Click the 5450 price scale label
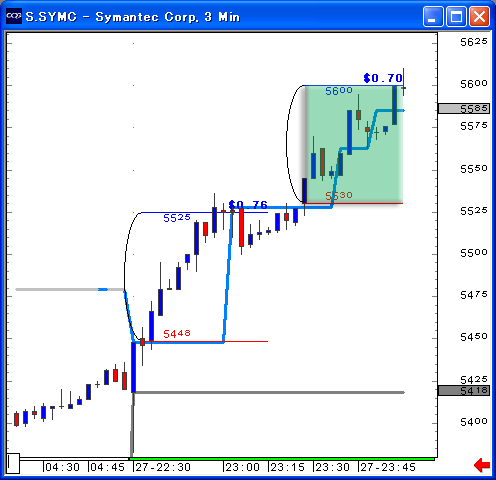The height and width of the screenshot is (480, 496). (x=474, y=337)
